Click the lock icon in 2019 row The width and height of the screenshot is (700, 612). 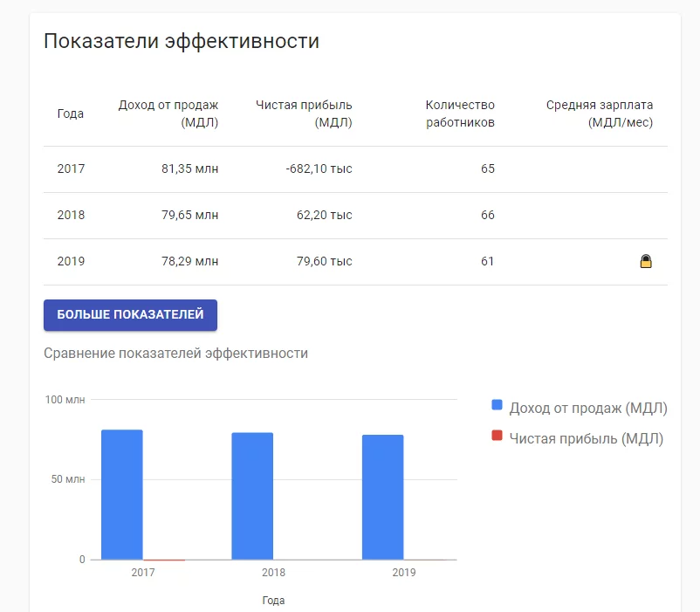tap(646, 261)
